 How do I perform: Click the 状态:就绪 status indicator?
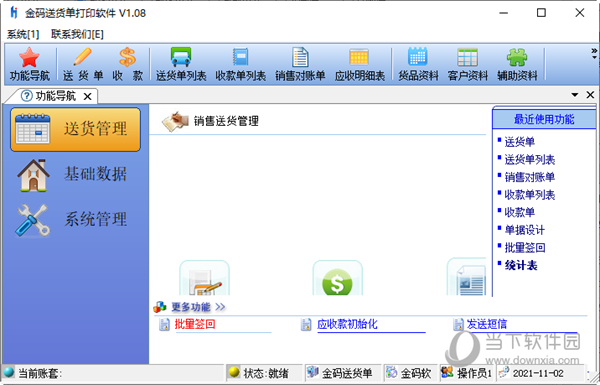pyautogui.click(x=266, y=373)
